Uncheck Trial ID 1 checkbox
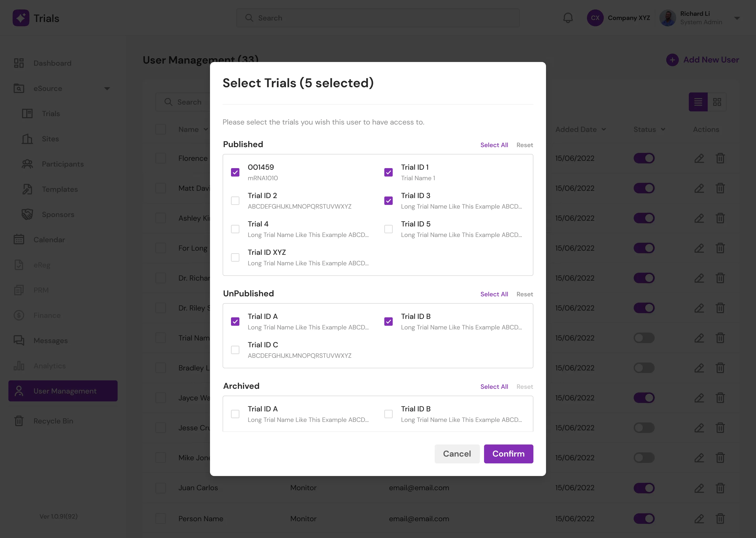The width and height of the screenshot is (756, 538). (x=388, y=172)
